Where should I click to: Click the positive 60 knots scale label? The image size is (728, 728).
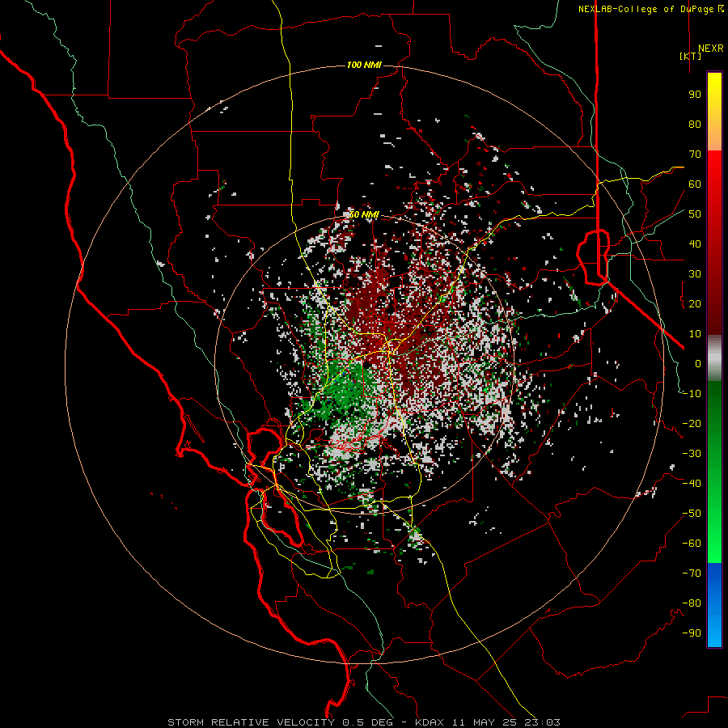695,184
